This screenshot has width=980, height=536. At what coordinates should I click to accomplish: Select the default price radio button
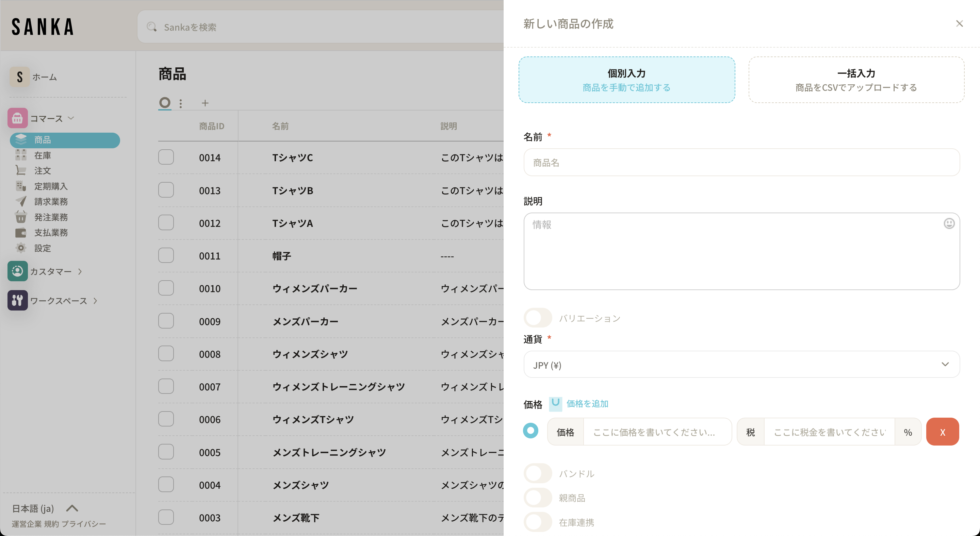coord(531,431)
